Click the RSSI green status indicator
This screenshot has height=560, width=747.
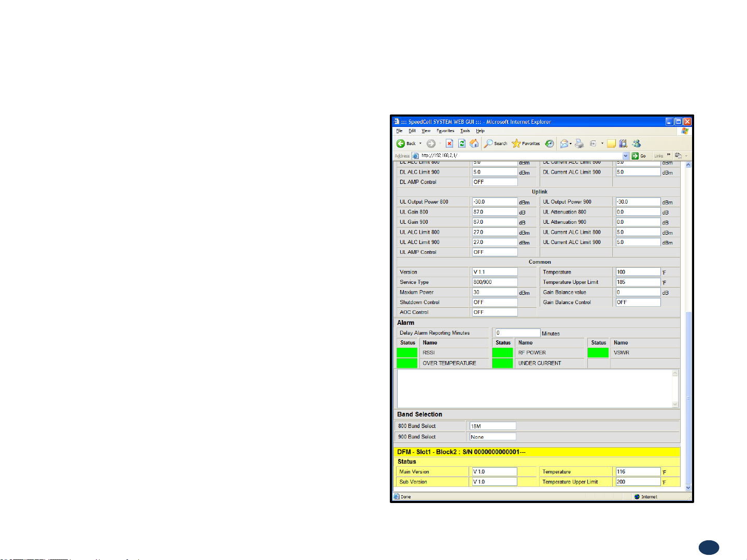click(x=407, y=353)
